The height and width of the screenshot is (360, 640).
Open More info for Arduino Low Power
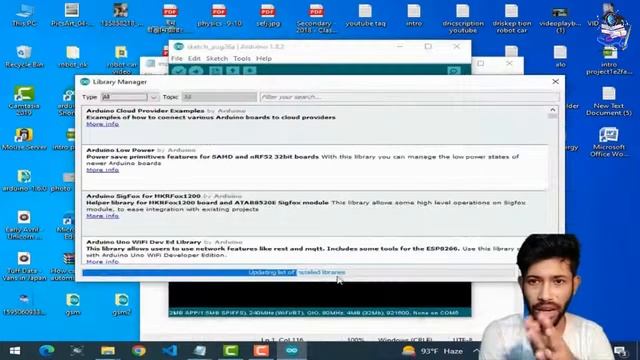coord(102,170)
